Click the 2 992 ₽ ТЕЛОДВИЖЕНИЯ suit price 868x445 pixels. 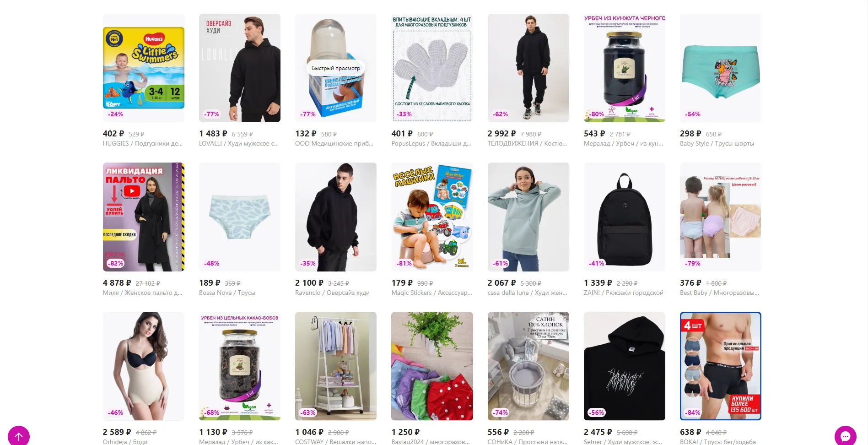coord(501,134)
